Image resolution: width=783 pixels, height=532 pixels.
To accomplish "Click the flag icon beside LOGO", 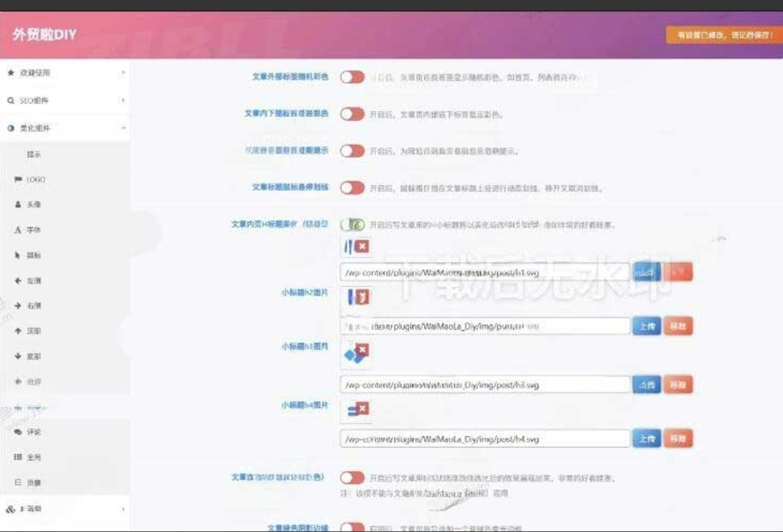I will (x=18, y=179).
